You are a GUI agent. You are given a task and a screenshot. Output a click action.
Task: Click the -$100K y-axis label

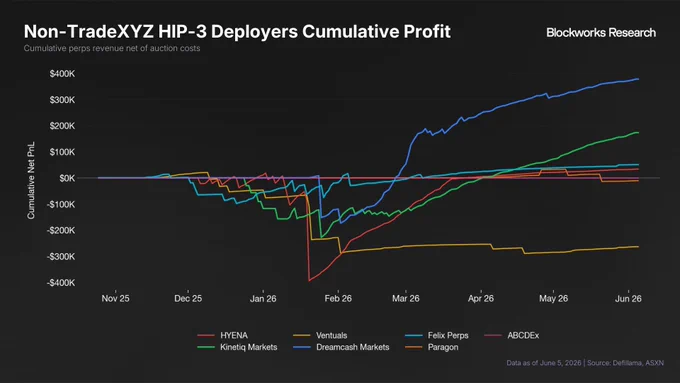pos(61,204)
